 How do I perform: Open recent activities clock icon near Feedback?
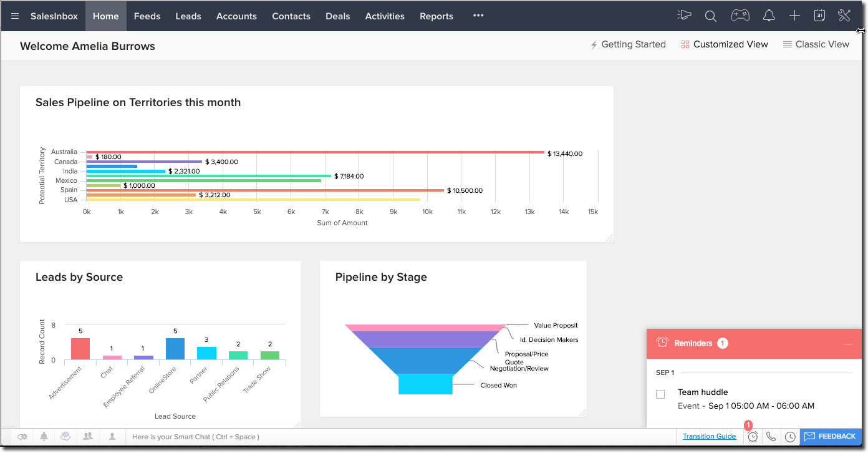point(790,436)
